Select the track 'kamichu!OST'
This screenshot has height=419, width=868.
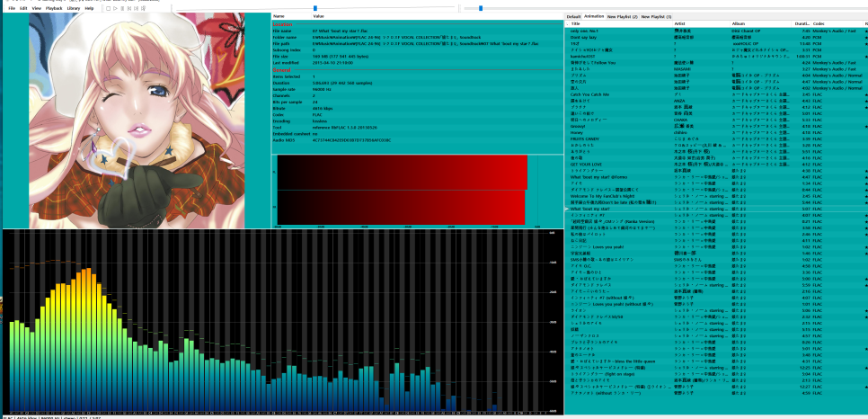[716, 56]
